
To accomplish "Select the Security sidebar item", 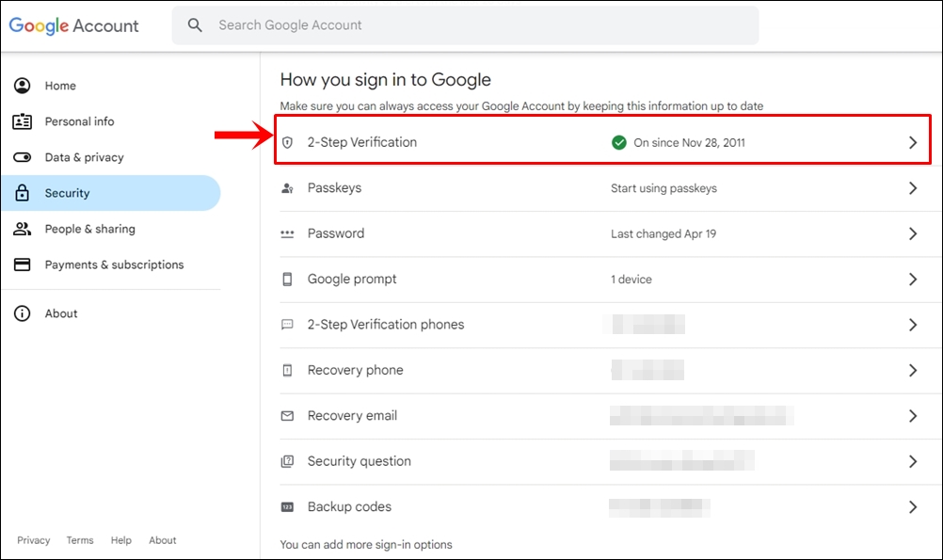I will coord(111,193).
